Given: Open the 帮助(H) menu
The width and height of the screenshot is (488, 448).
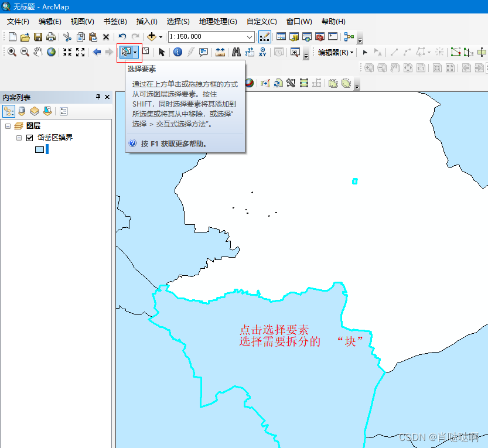Looking at the screenshot, I should (333, 22).
